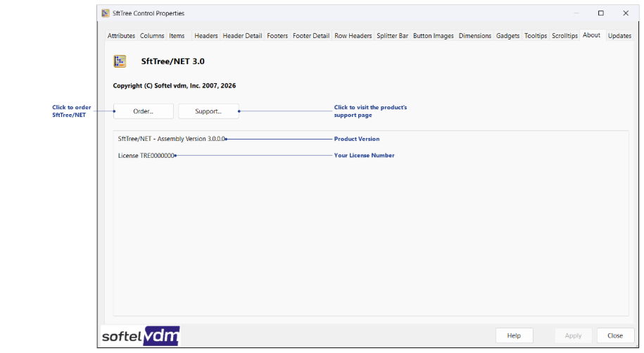Open the Row Headers tab
The height and width of the screenshot is (353, 644).
coord(353,36)
